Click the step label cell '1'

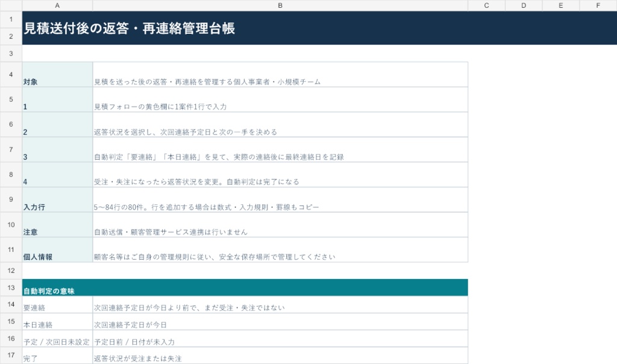[57, 99]
